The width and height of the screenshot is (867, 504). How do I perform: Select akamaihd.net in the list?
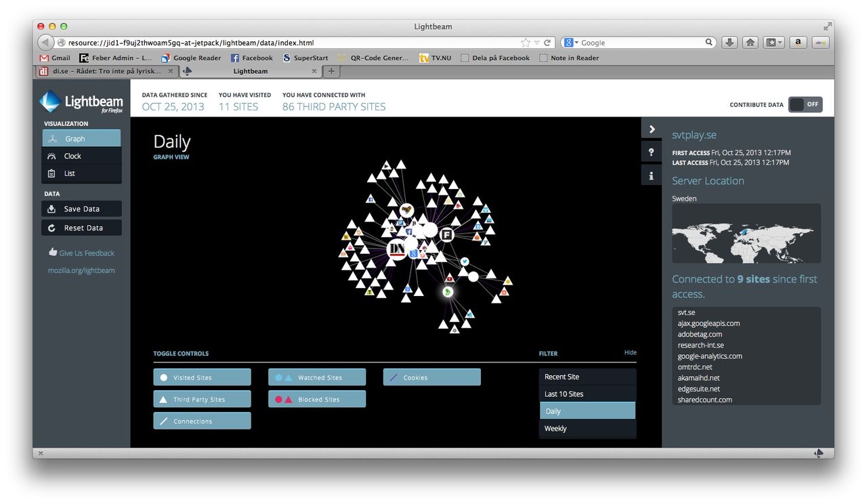[698, 377]
